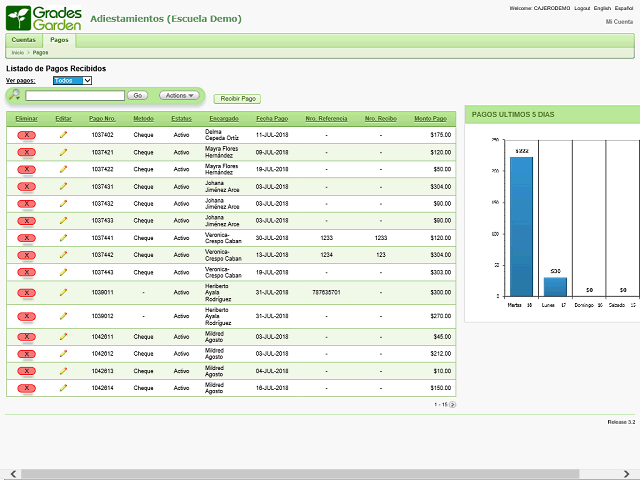Select the Pagos tab
Screen dimensions: 640x480
(x=59, y=40)
